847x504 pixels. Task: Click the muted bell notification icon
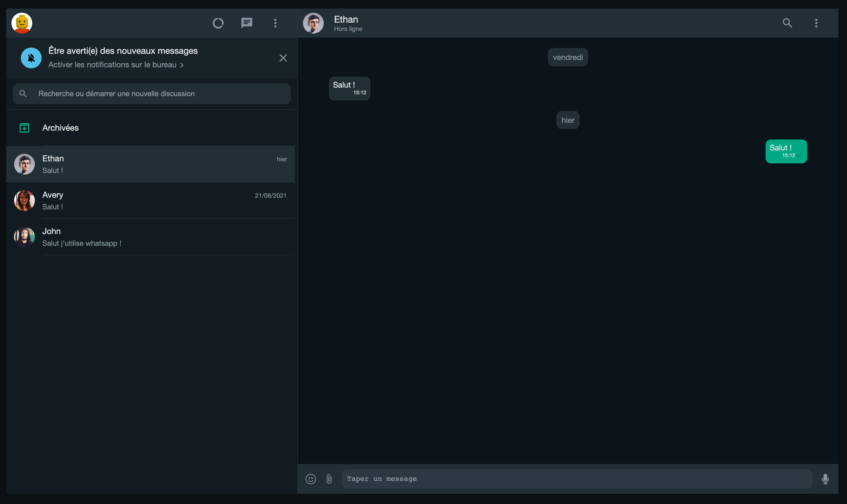pyautogui.click(x=31, y=58)
